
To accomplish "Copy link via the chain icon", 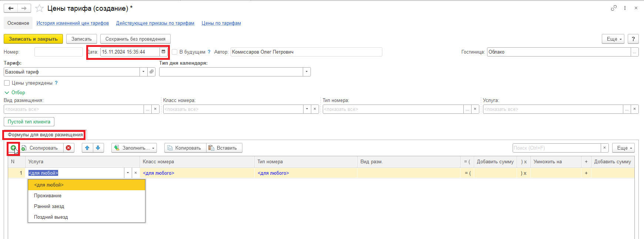I will pyautogui.click(x=614, y=8).
